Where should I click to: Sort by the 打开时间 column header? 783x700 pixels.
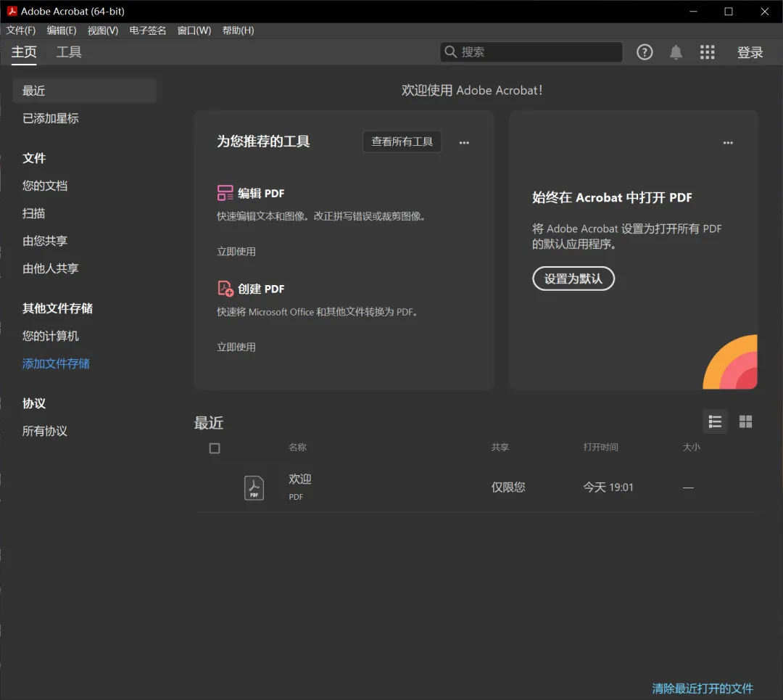[x=600, y=447]
